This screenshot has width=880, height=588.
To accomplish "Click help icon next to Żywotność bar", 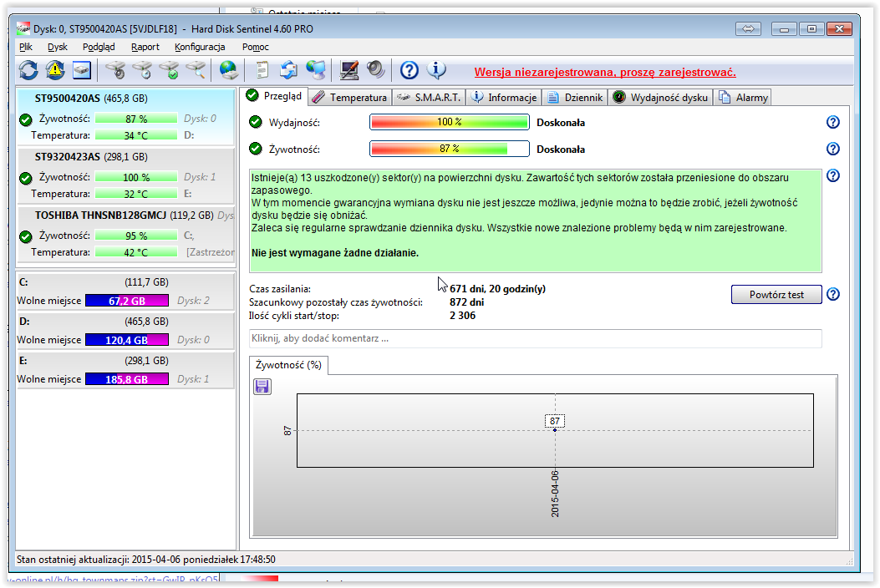I will pyautogui.click(x=833, y=149).
